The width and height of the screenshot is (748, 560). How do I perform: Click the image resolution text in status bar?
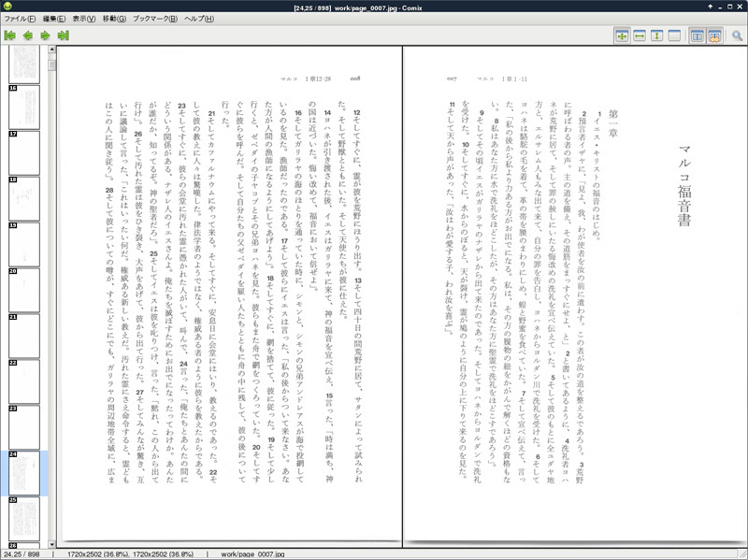click(131, 554)
